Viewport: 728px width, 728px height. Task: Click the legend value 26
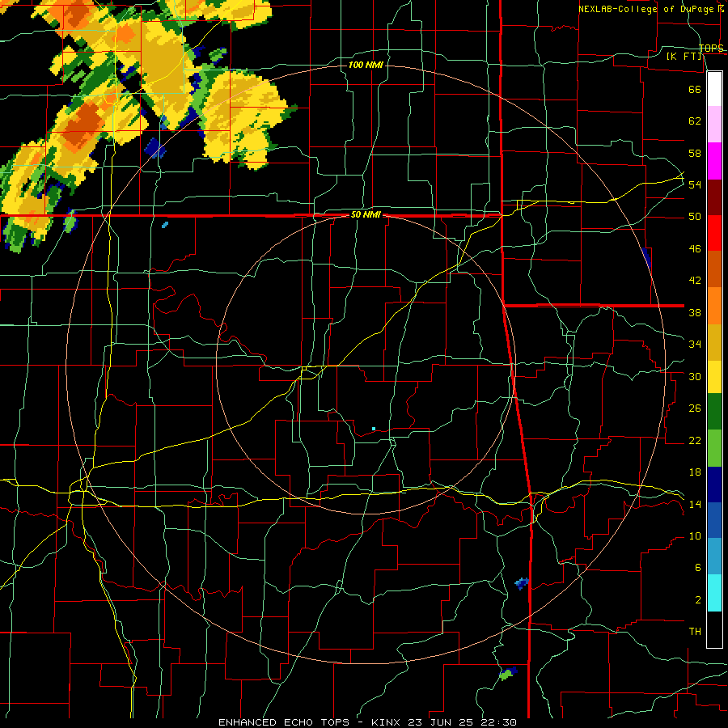(695, 408)
